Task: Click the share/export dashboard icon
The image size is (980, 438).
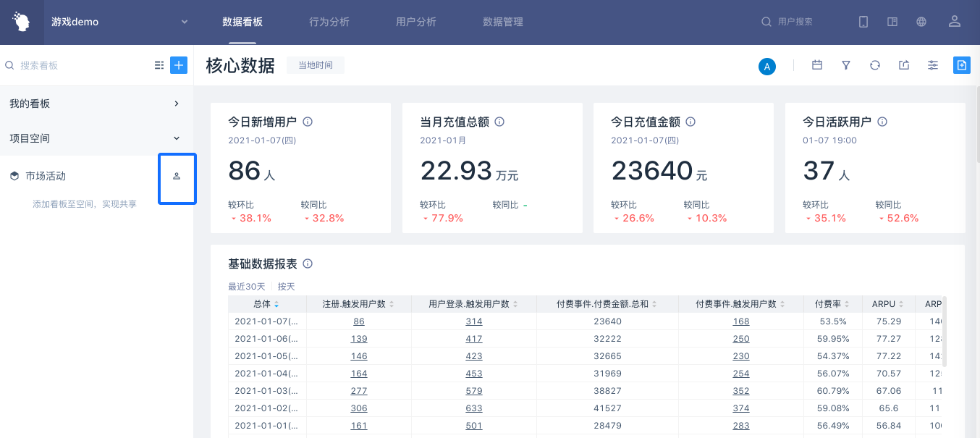Action: click(x=904, y=65)
